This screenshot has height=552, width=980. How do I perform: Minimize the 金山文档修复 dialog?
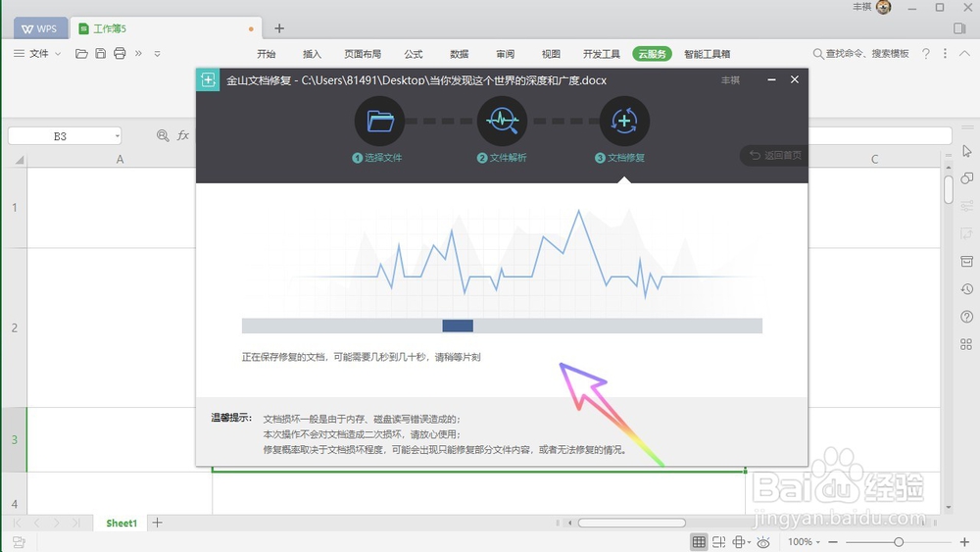pos(772,79)
